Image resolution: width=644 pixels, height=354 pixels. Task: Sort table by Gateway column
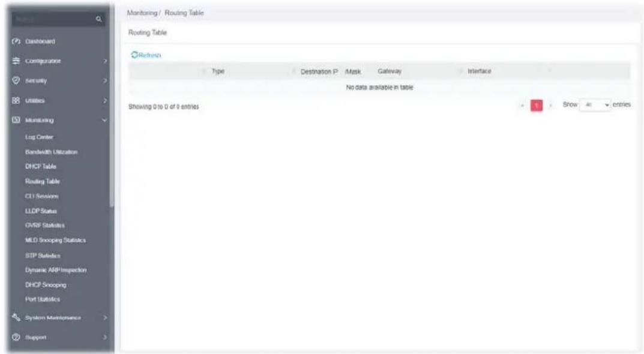pyautogui.click(x=390, y=71)
